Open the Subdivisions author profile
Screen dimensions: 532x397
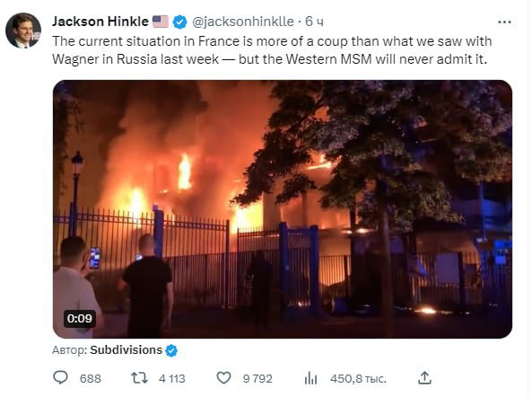[126, 350]
